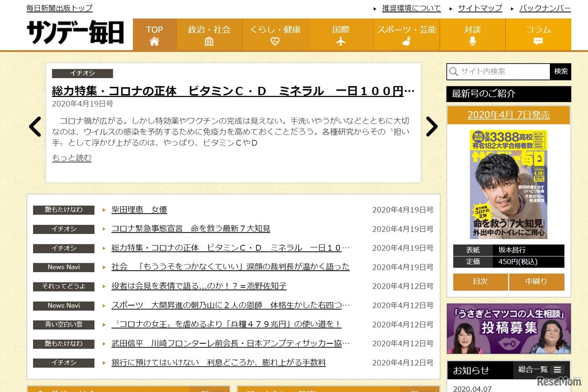
Task: Expand article with もっと読む link
Action: [x=72, y=158]
